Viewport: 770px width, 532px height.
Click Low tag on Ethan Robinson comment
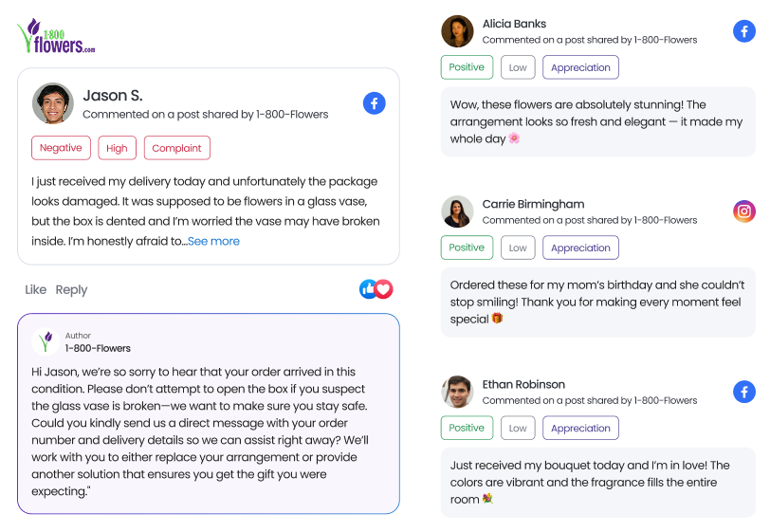(x=518, y=428)
